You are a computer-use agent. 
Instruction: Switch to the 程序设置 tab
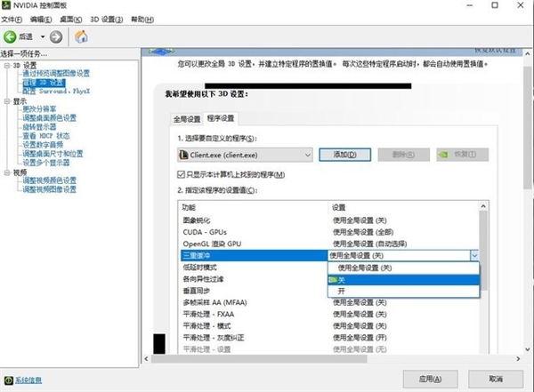(x=221, y=118)
